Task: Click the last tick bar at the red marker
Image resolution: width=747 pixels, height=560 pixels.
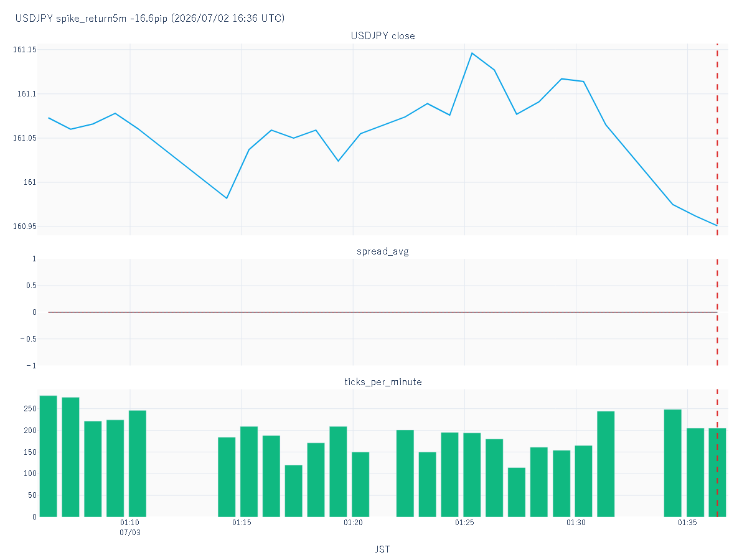Action: click(717, 472)
